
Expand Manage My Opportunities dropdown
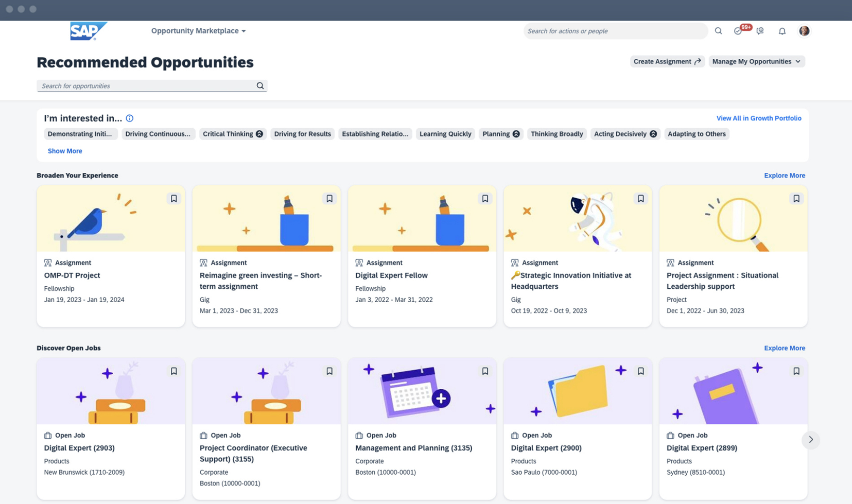pos(757,61)
